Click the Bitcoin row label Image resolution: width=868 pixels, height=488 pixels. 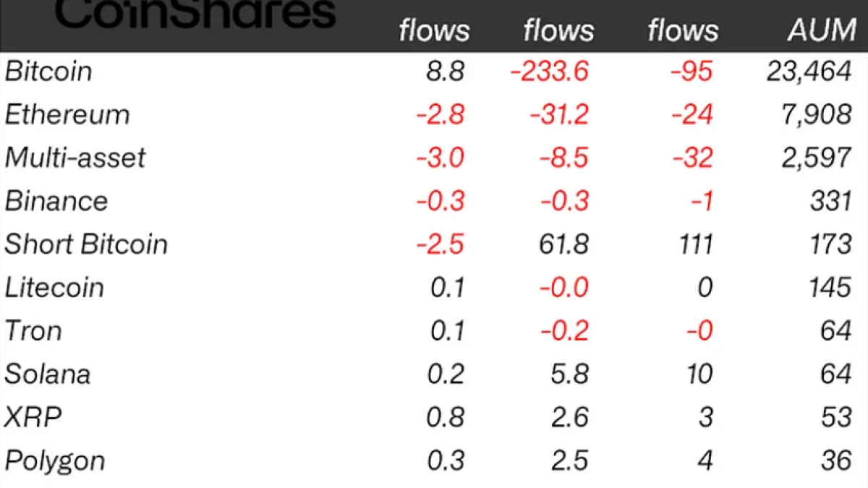tap(48, 72)
